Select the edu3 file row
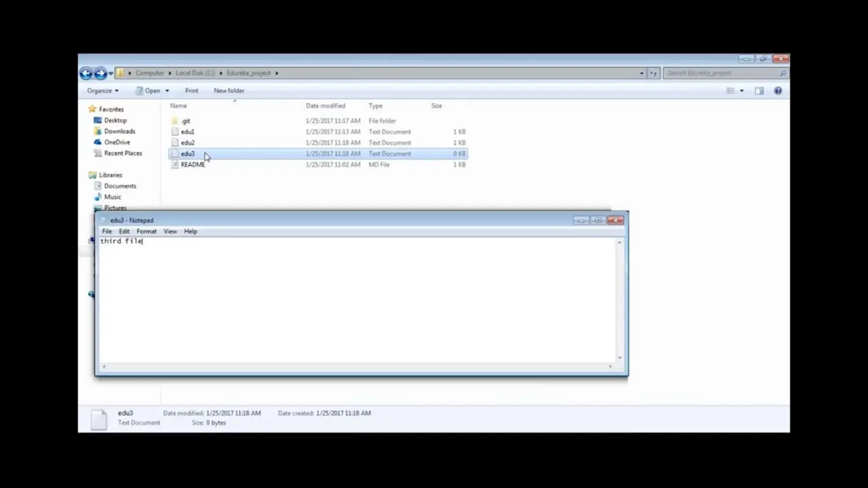The height and width of the screenshot is (488, 868). 318,154
